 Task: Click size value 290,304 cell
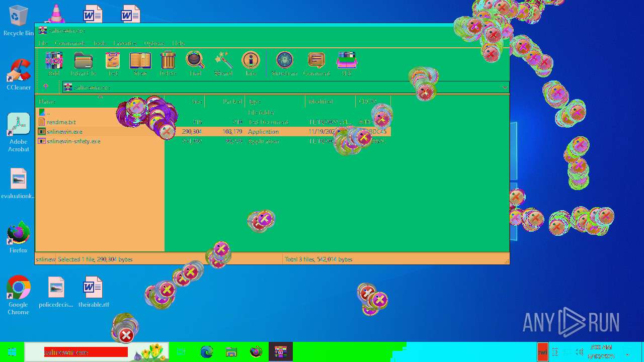[192, 131]
